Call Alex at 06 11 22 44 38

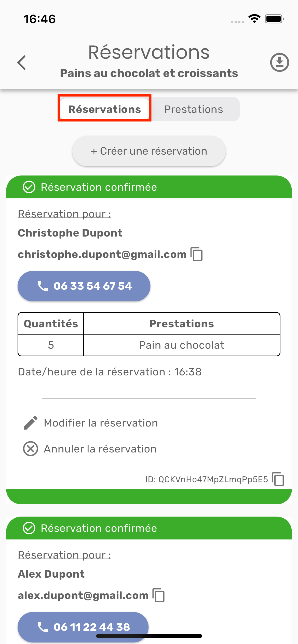click(83, 627)
